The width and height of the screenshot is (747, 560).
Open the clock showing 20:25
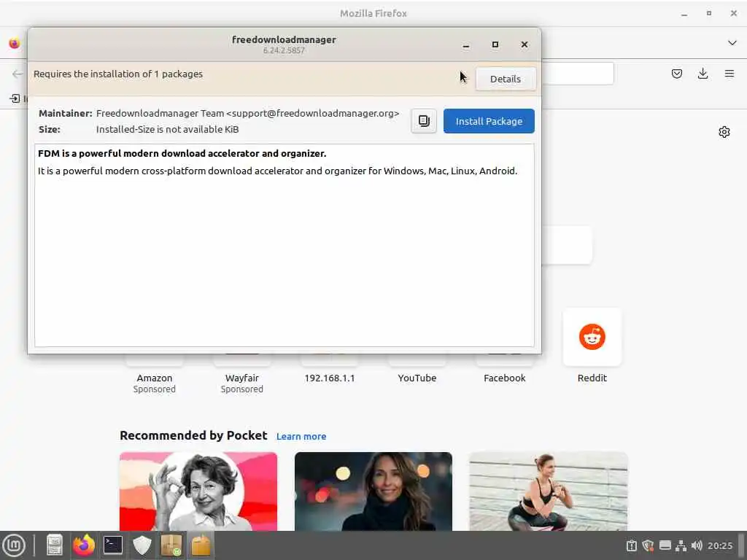tap(720, 545)
